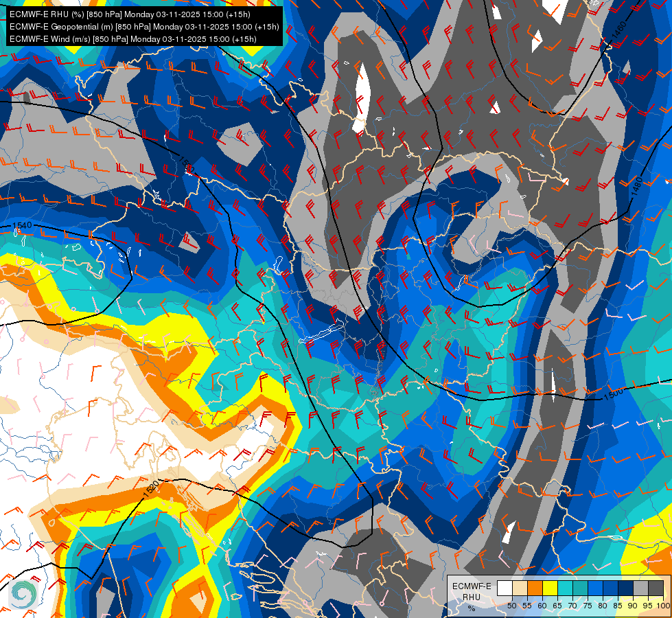Pick the light gray 90-95% legend swatch

click(640, 588)
